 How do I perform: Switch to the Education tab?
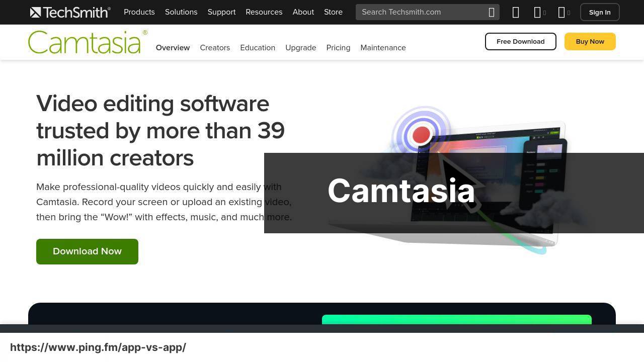coord(258,48)
